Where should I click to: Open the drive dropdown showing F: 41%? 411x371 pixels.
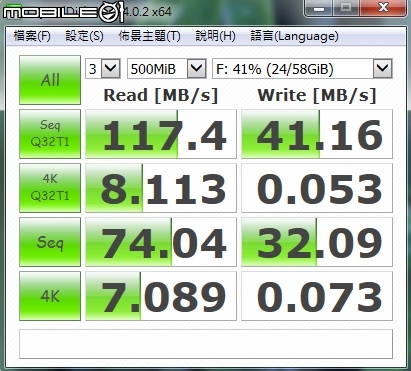[x=302, y=69]
